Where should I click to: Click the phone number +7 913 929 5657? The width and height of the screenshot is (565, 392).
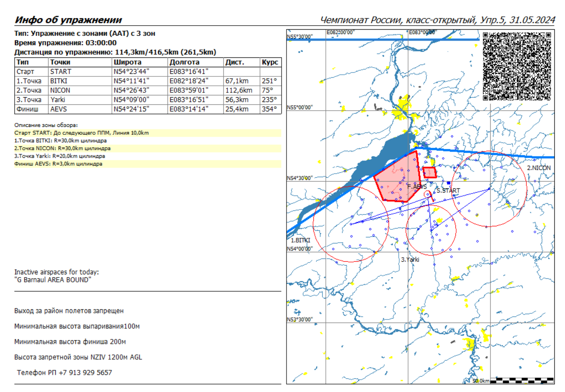[x=65, y=373]
